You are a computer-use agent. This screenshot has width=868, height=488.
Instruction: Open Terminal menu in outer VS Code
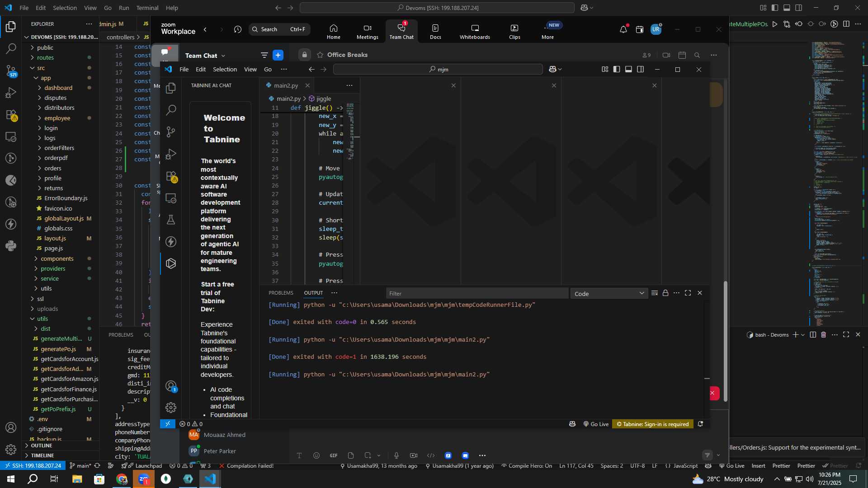[147, 8]
